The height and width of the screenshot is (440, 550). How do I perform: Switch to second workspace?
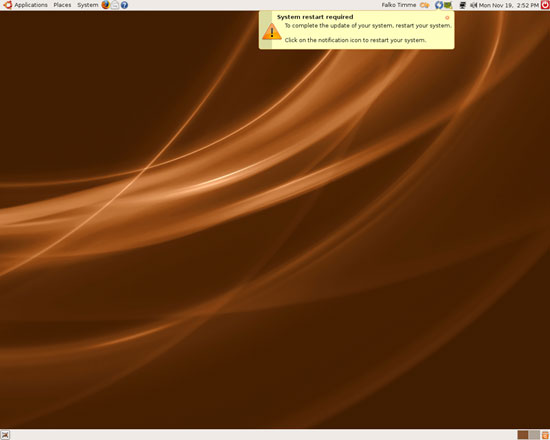pyautogui.click(x=534, y=435)
